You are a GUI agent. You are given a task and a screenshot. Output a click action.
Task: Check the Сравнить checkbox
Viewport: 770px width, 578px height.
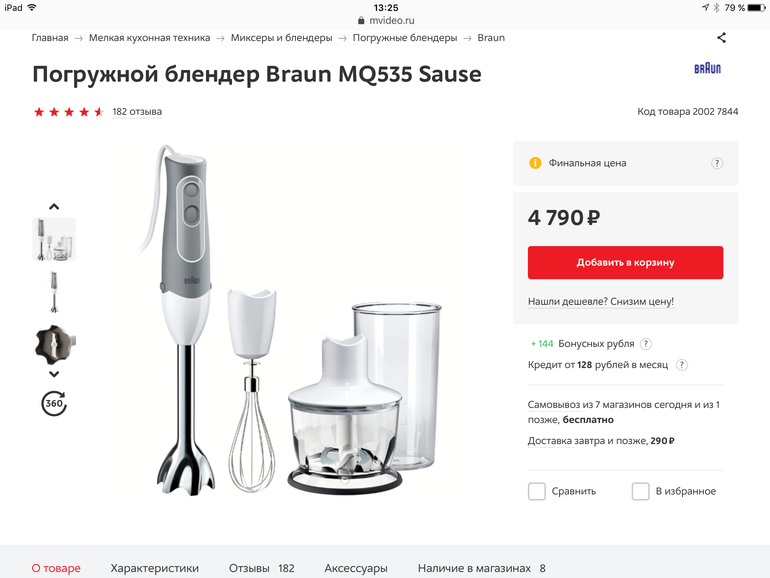coord(537,491)
